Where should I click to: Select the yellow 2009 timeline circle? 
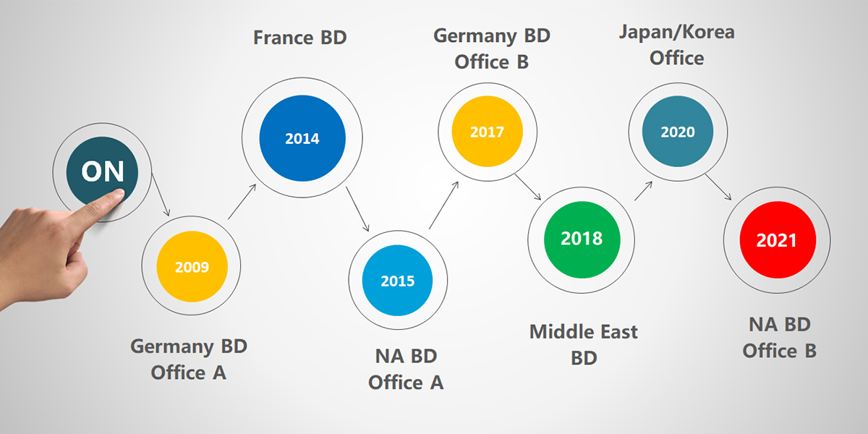[x=192, y=267]
